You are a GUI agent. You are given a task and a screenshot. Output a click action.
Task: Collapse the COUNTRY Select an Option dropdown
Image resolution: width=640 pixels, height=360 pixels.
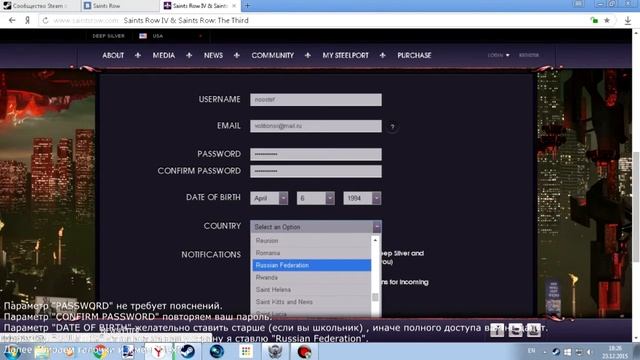point(316,227)
